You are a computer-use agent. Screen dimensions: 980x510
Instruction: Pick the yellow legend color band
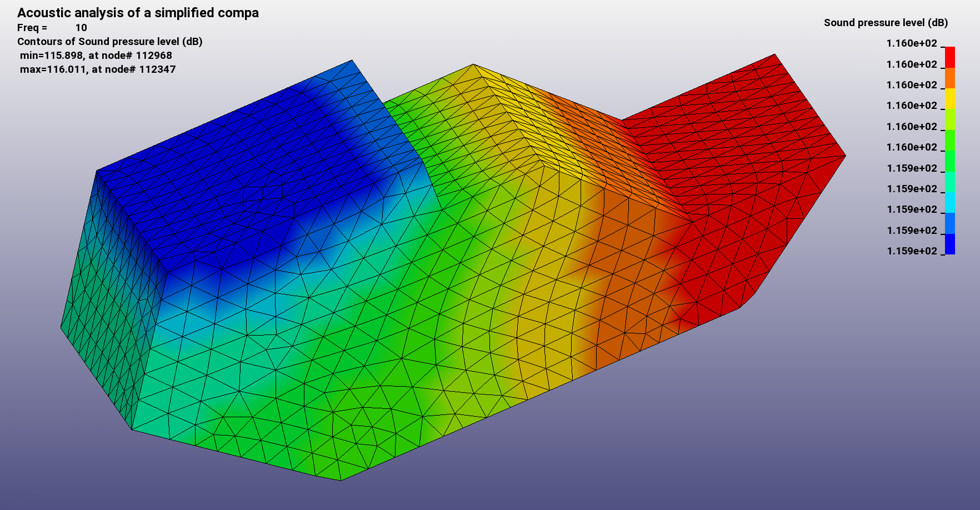[x=950, y=99]
